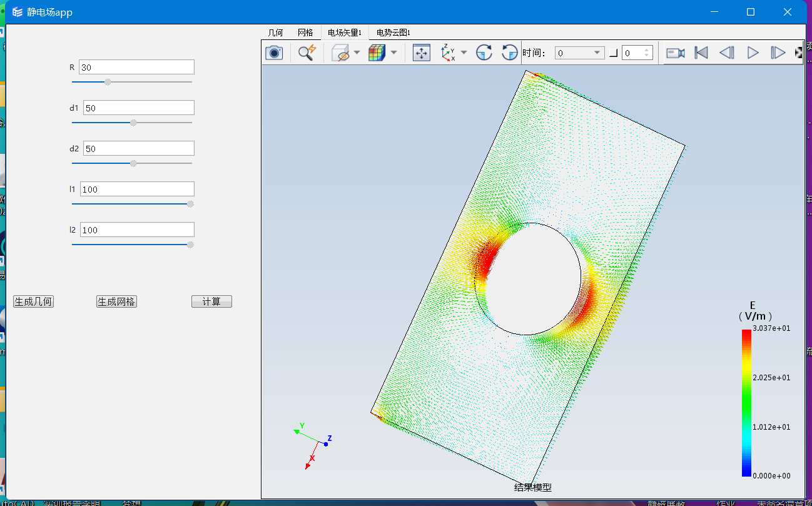The width and height of the screenshot is (812, 506).
Task: Increase the time step spinner value
Action: pos(647,50)
